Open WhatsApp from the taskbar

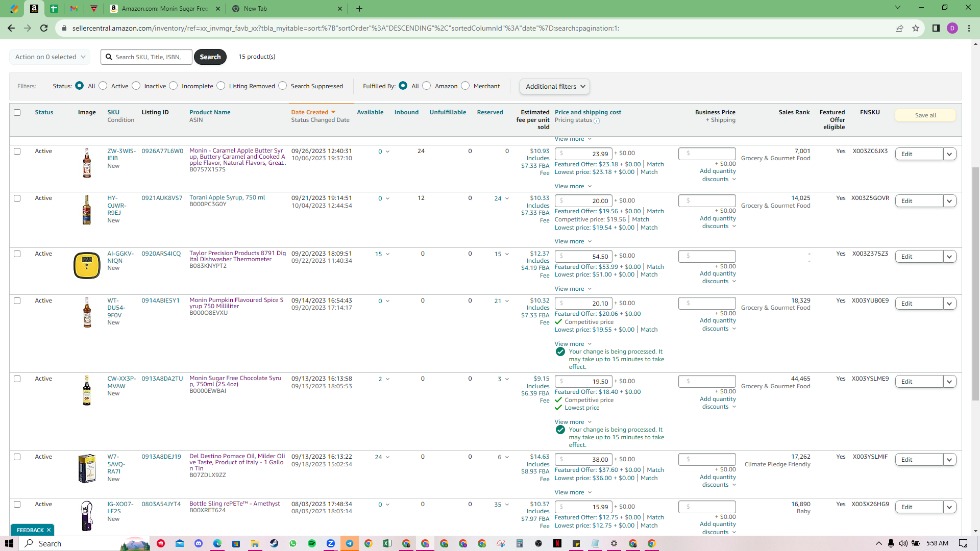293,543
